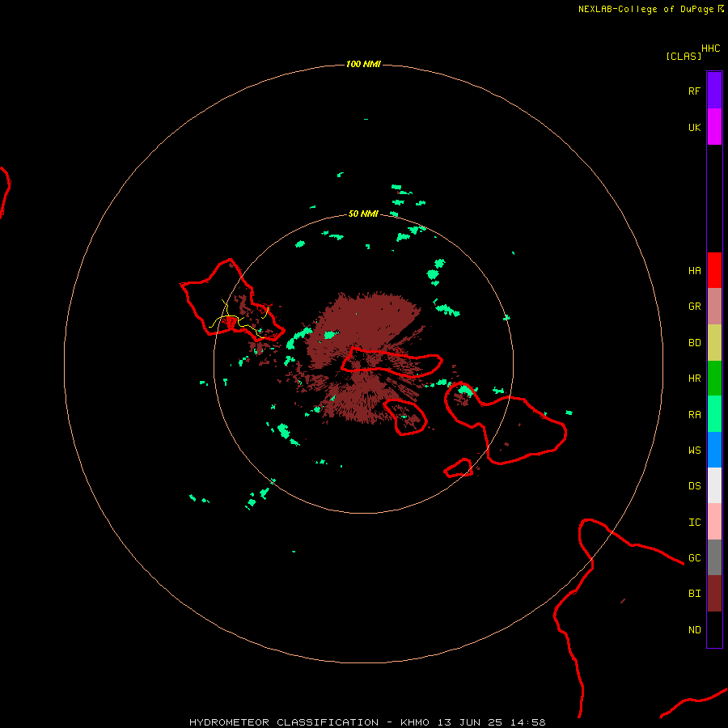Click the GR legend label

(694, 307)
